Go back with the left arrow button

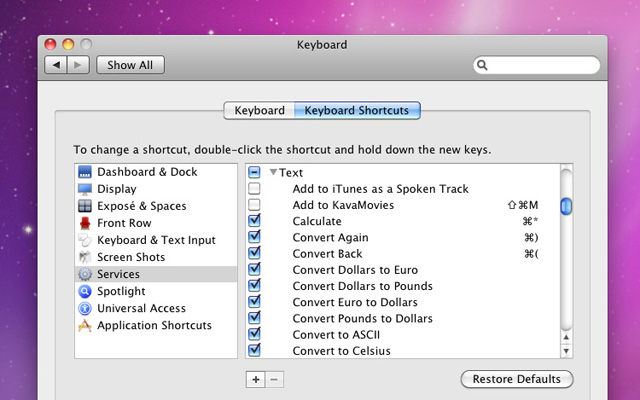56,65
